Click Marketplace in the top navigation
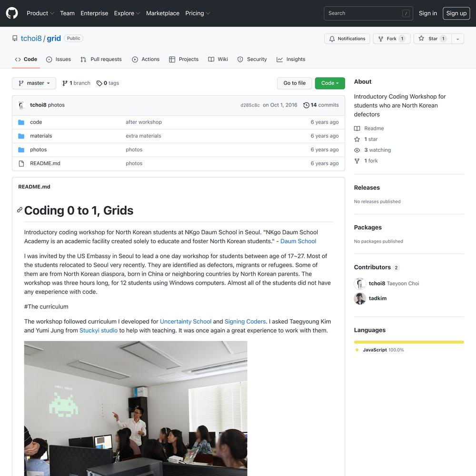Screen dimensions: 476x476 (163, 13)
